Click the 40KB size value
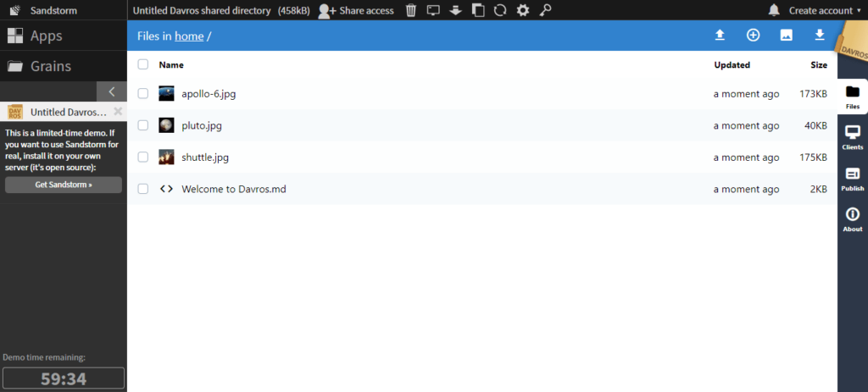868x392 pixels. [816, 125]
